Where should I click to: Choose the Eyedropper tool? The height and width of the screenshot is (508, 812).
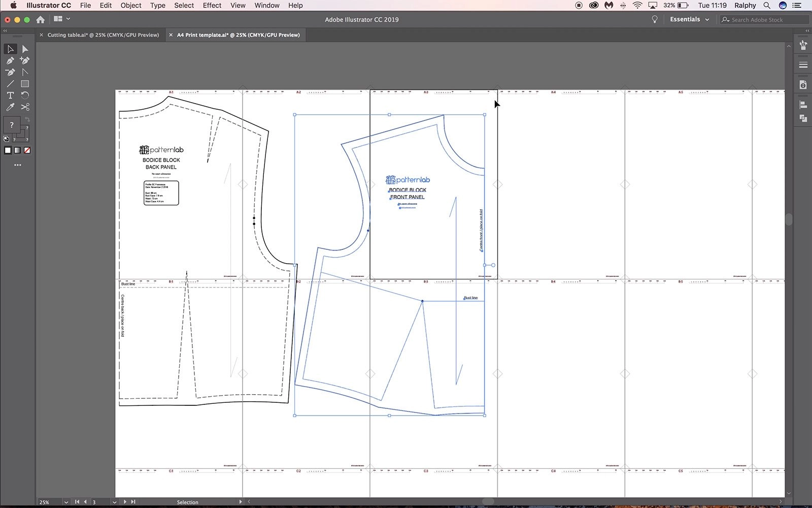coord(10,107)
